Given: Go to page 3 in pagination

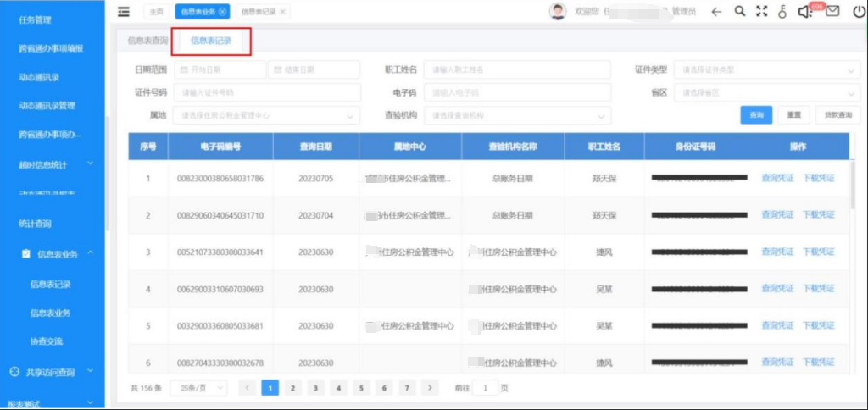Looking at the screenshot, I should (315, 387).
